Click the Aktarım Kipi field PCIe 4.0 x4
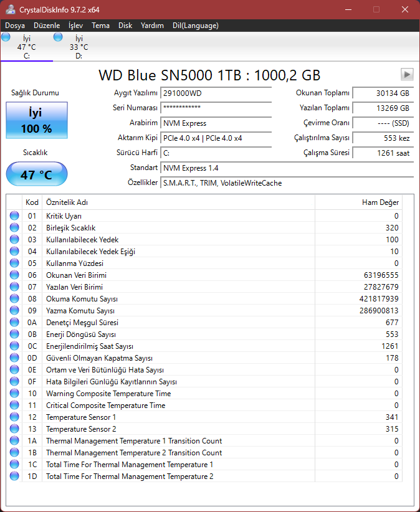 (x=216, y=138)
